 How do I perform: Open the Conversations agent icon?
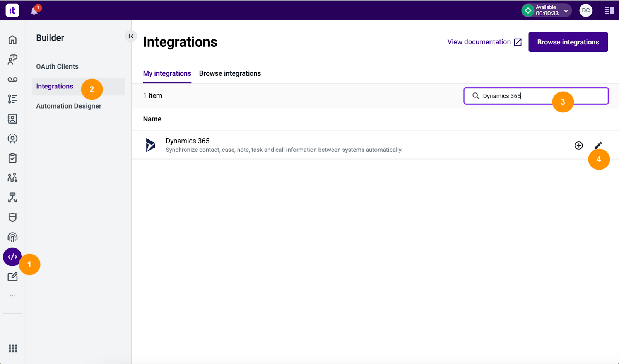pyautogui.click(x=12, y=60)
